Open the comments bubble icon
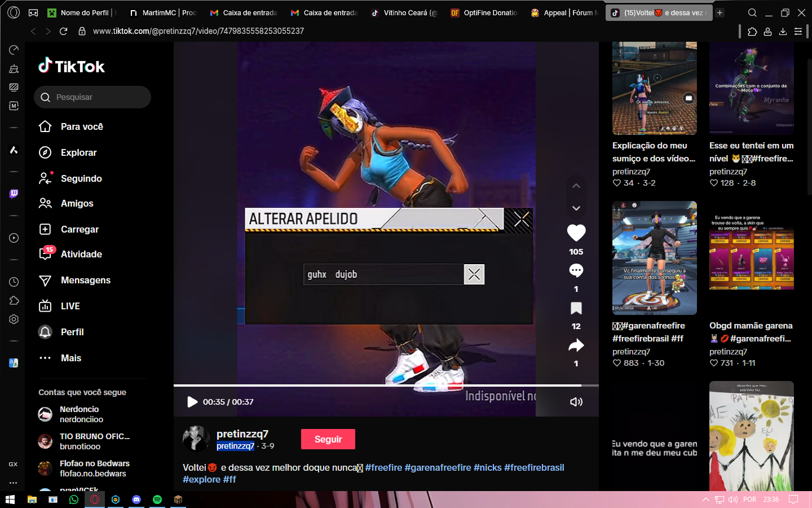This screenshot has height=508, width=812. pyautogui.click(x=576, y=270)
